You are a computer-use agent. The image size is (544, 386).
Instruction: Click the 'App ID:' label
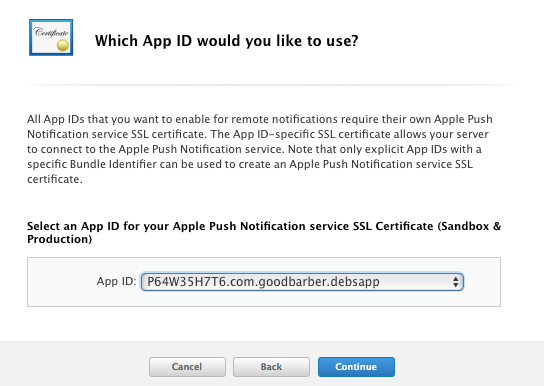tap(117, 281)
